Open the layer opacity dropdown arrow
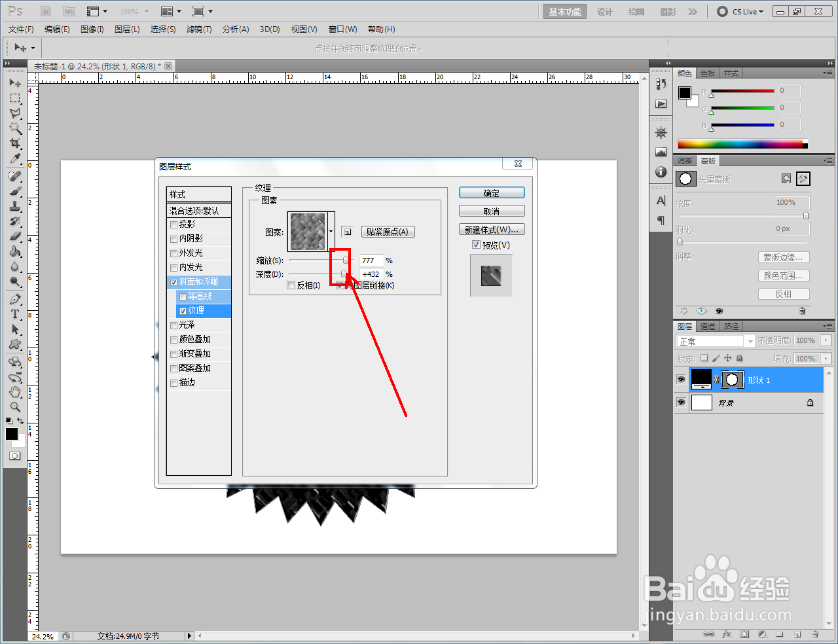838x644 pixels. pos(826,340)
